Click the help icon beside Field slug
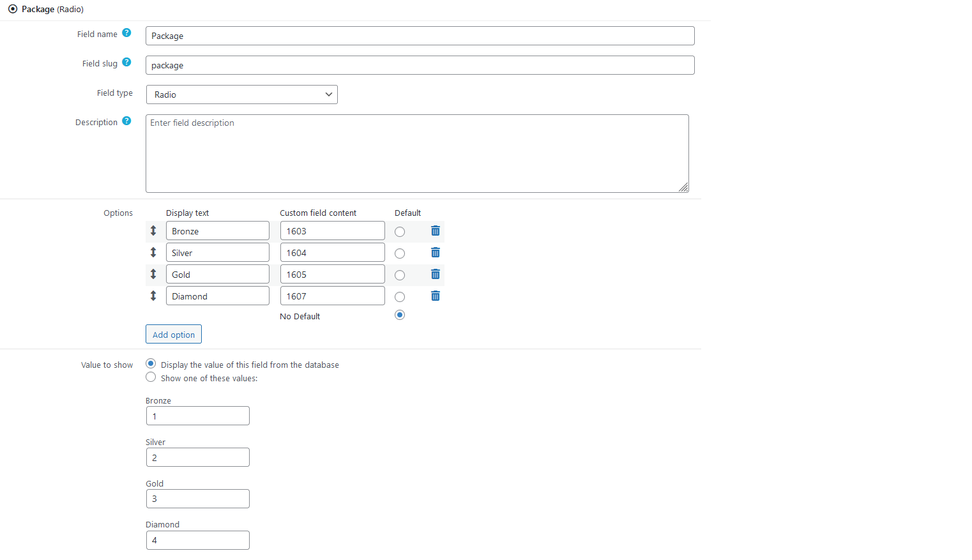The height and width of the screenshot is (560, 972). (126, 62)
